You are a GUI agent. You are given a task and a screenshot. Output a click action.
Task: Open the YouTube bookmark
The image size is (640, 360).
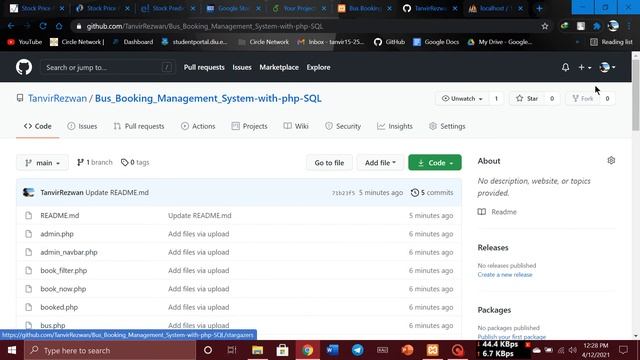(x=25, y=42)
